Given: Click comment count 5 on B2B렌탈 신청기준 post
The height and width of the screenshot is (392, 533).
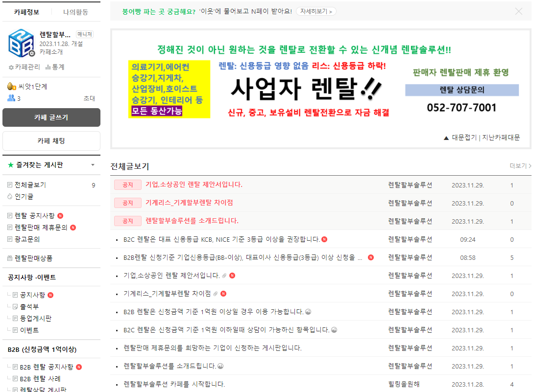Looking at the screenshot, I should pyautogui.click(x=512, y=258).
